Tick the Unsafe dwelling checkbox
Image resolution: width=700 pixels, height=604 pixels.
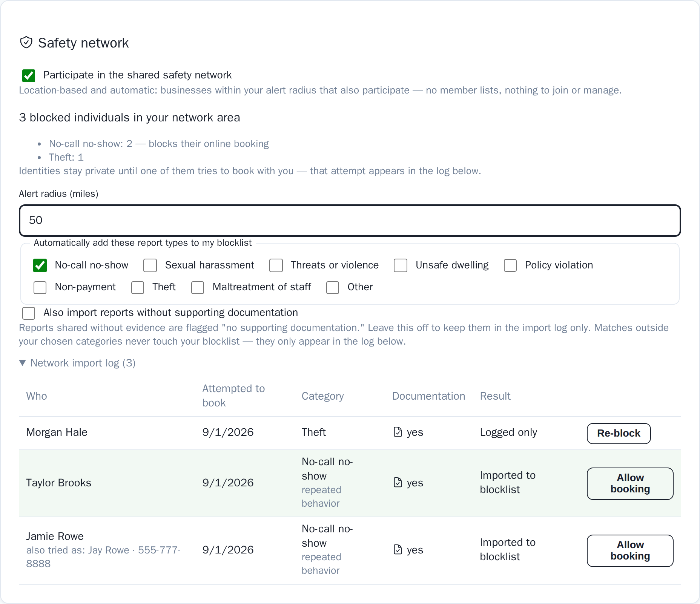[401, 265]
